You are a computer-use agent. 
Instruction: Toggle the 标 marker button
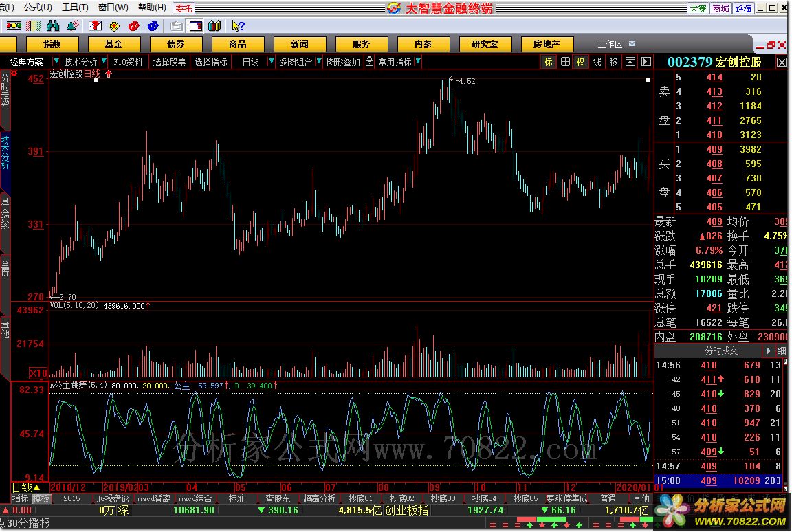[x=548, y=62]
